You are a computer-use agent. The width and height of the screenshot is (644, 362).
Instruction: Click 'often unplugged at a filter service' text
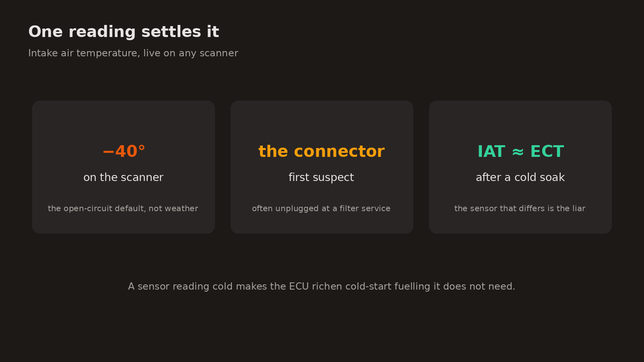(321, 208)
